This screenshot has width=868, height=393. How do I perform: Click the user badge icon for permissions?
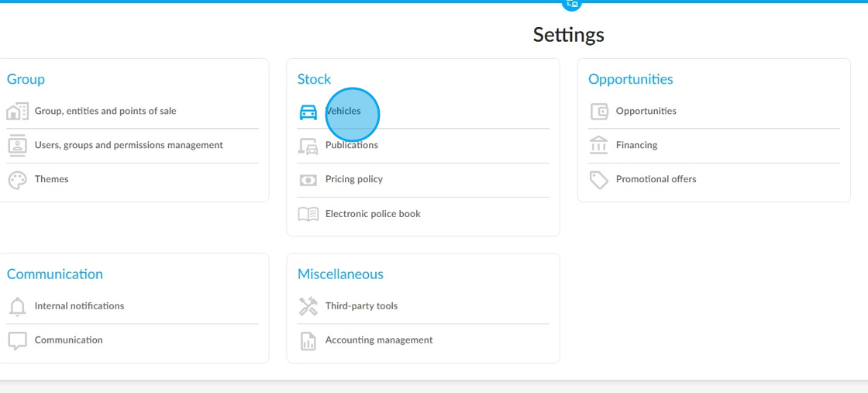(x=18, y=146)
